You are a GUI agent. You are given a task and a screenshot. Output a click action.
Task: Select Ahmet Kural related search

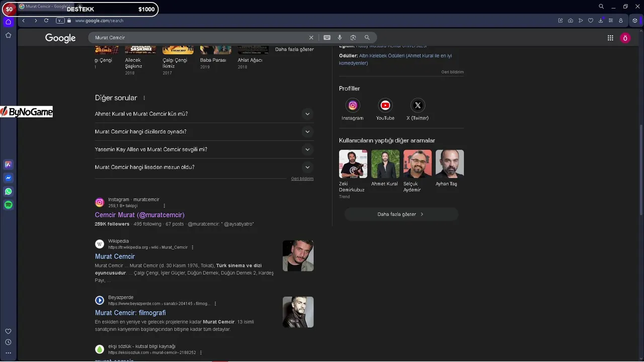(x=385, y=168)
